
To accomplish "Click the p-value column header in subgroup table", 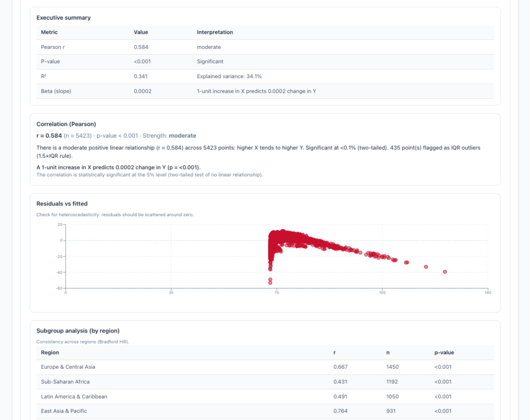I will tap(444, 352).
